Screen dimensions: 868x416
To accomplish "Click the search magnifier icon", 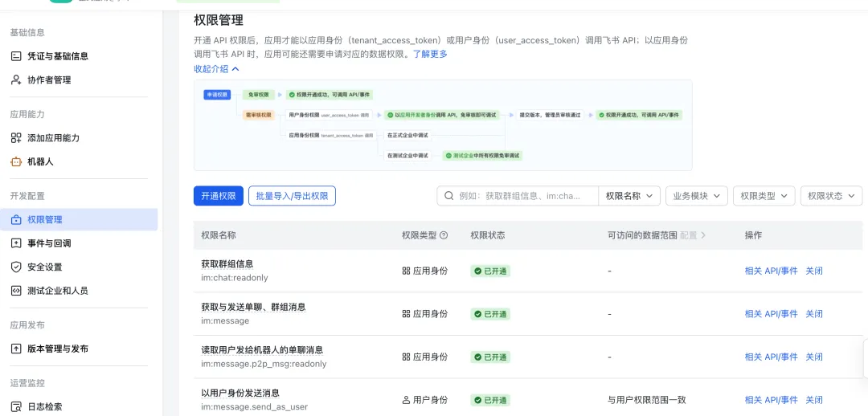I will pos(448,196).
